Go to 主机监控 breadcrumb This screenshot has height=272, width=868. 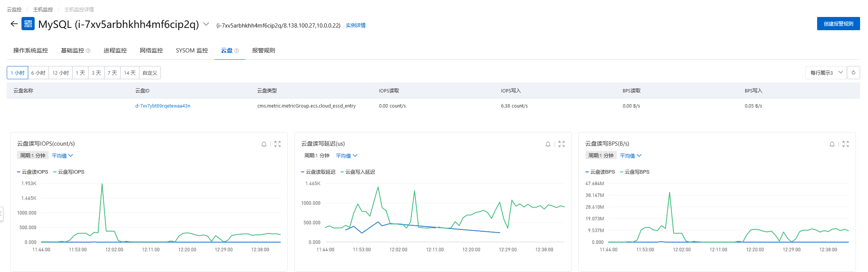pos(43,9)
